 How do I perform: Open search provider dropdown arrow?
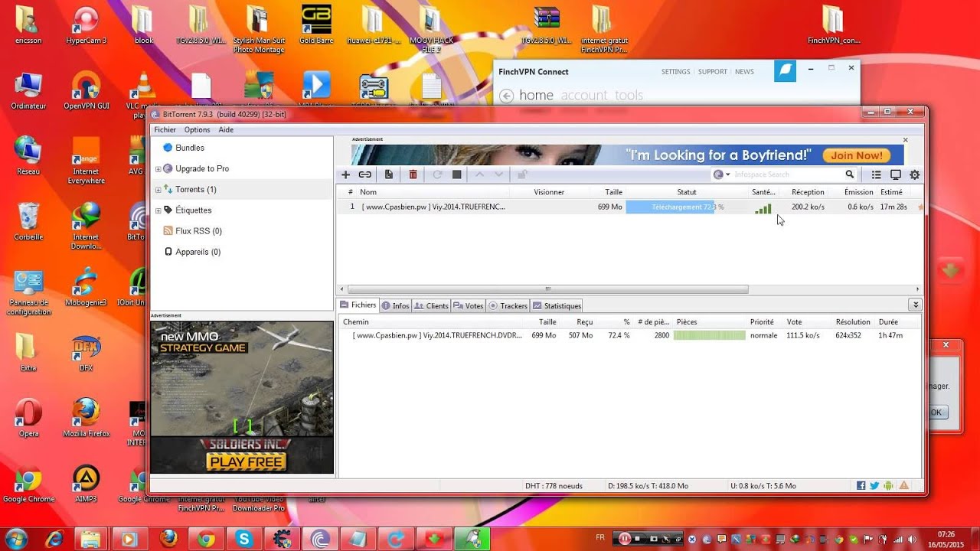pyautogui.click(x=728, y=174)
